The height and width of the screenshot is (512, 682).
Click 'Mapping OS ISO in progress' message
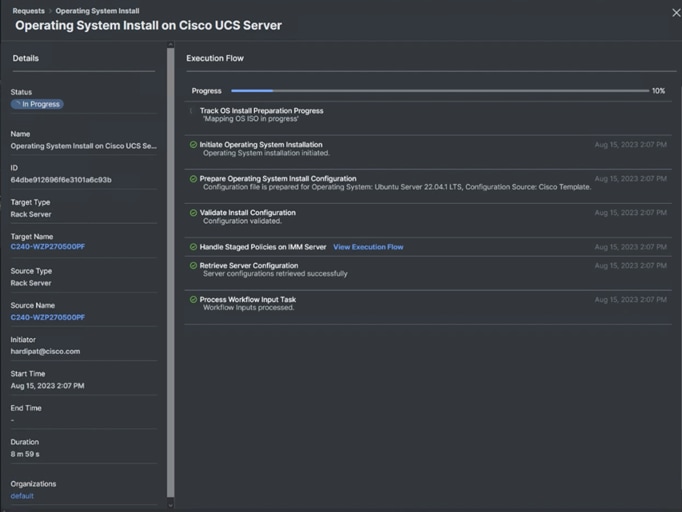[x=251, y=119]
